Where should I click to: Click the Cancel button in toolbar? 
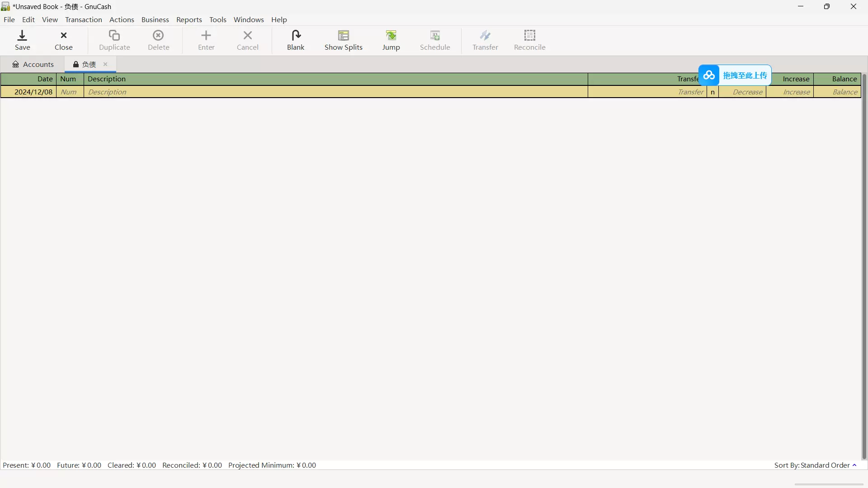(x=247, y=40)
